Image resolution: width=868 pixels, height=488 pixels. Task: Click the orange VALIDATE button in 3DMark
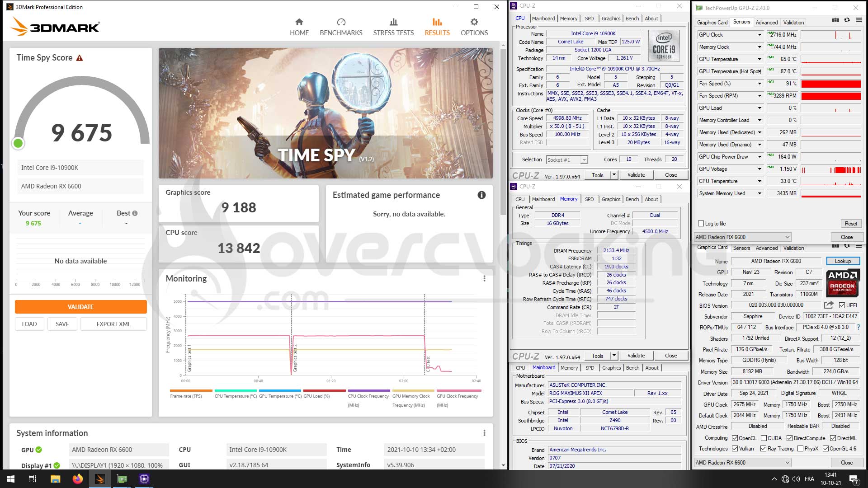(80, 307)
